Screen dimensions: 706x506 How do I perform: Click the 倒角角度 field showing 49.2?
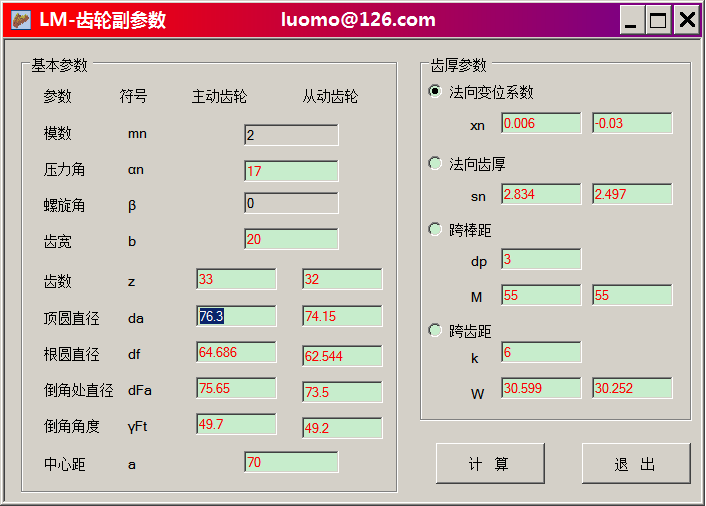point(342,428)
